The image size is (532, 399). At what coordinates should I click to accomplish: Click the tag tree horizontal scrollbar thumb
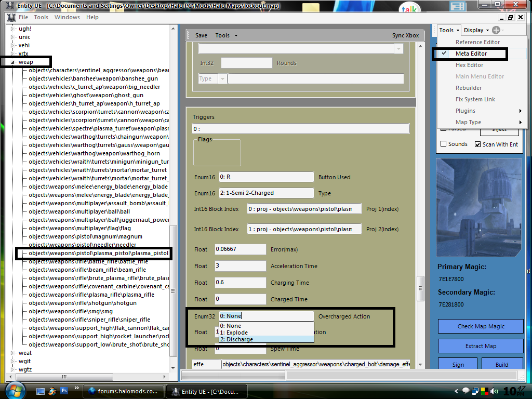click(64, 377)
